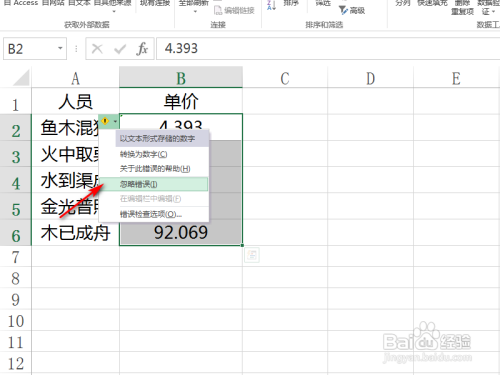The height and width of the screenshot is (375, 500).
Task: Select row header 8
Action: pos(16,277)
